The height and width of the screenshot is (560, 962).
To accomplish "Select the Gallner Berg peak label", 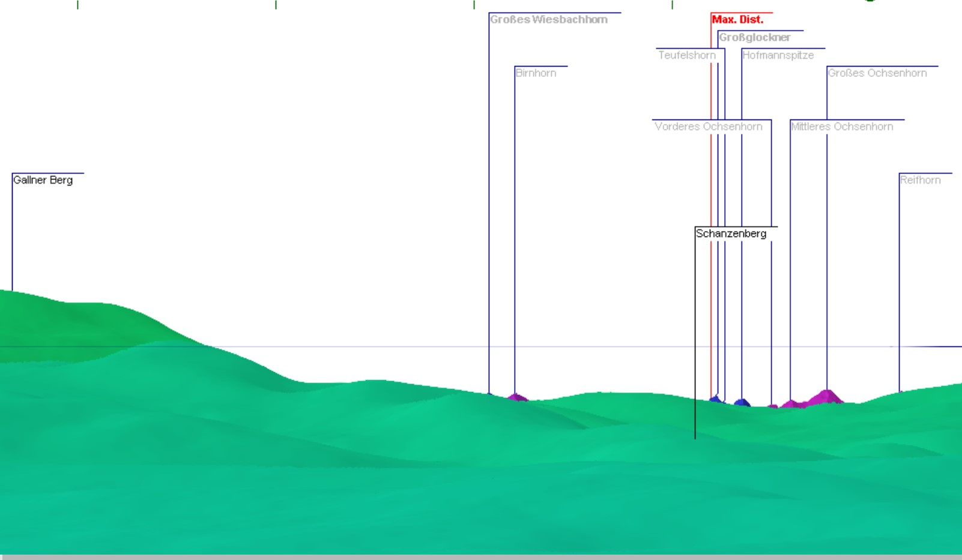I will click(x=43, y=180).
